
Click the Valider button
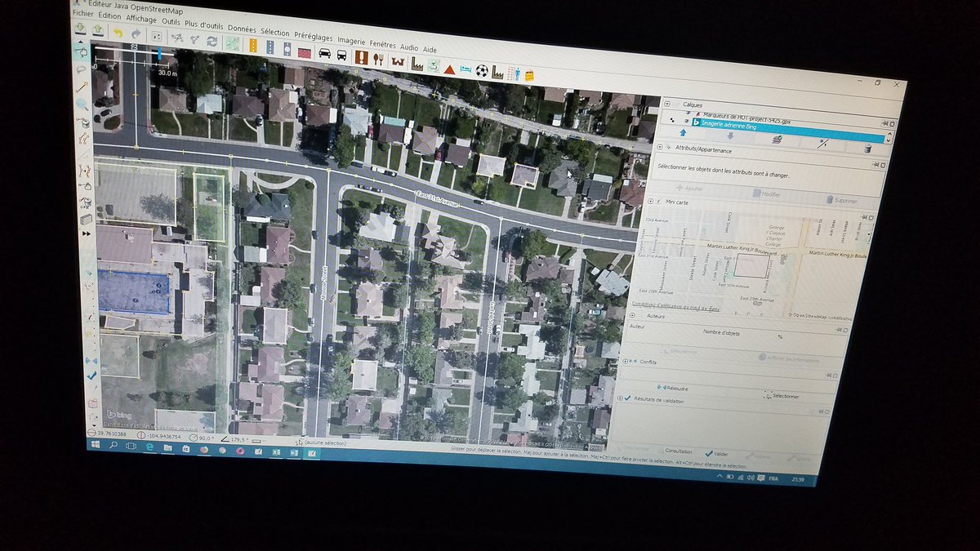(717, 454)
